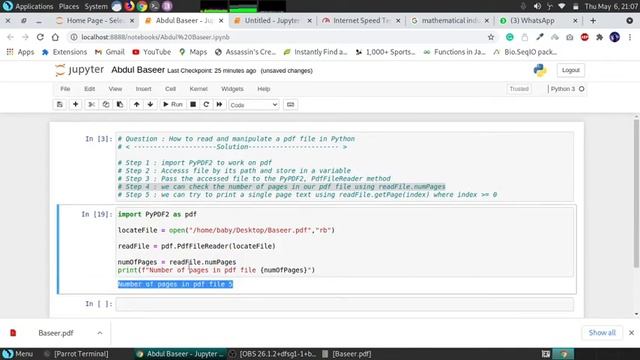Go back in browser history
640x360 pixels.
pos(10,37)
